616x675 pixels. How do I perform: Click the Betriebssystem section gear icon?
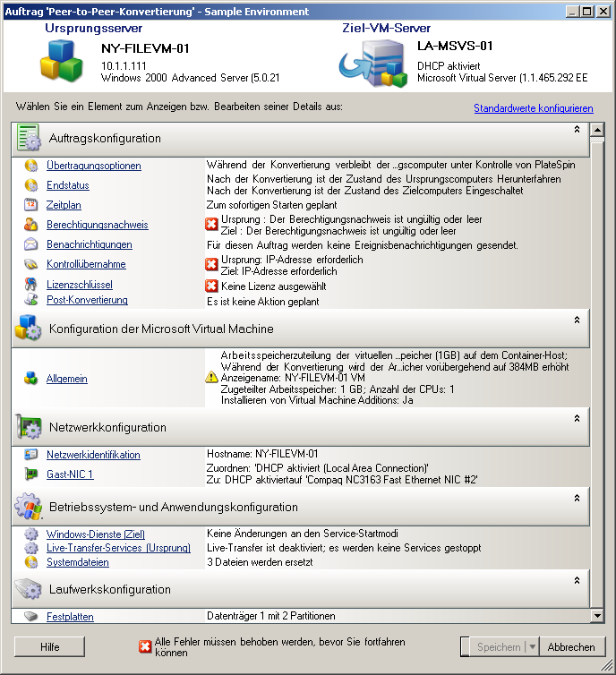tap(29, 507)
